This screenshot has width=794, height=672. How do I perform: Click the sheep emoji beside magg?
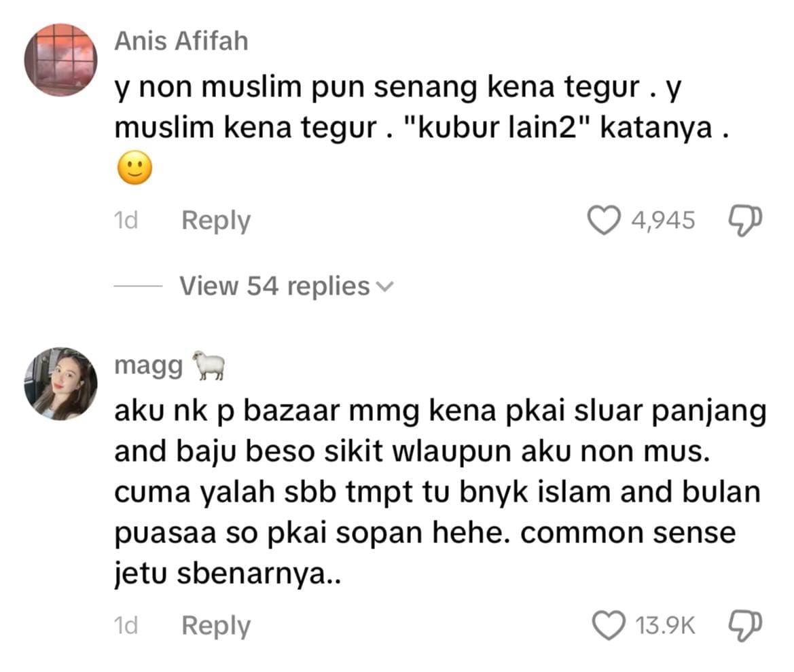click(208, 365)
